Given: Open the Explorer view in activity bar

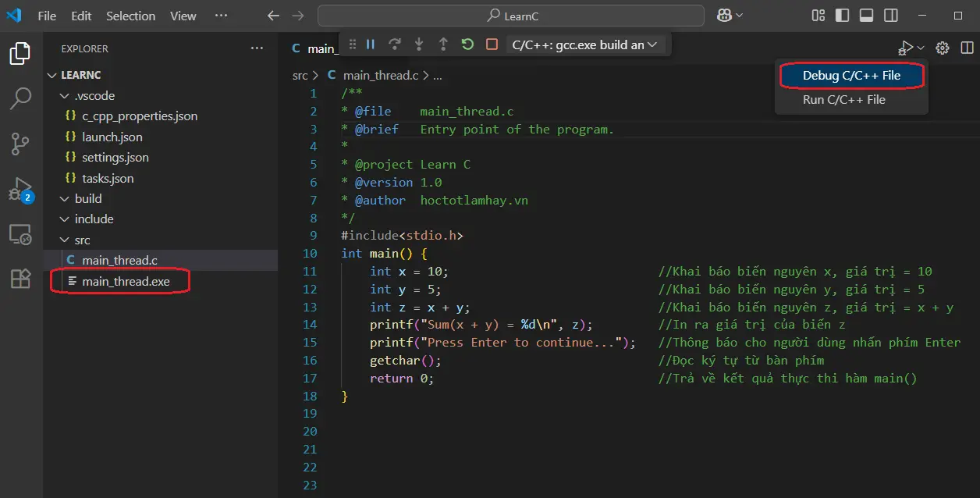Looking at the screenshot, I should 20,54.
